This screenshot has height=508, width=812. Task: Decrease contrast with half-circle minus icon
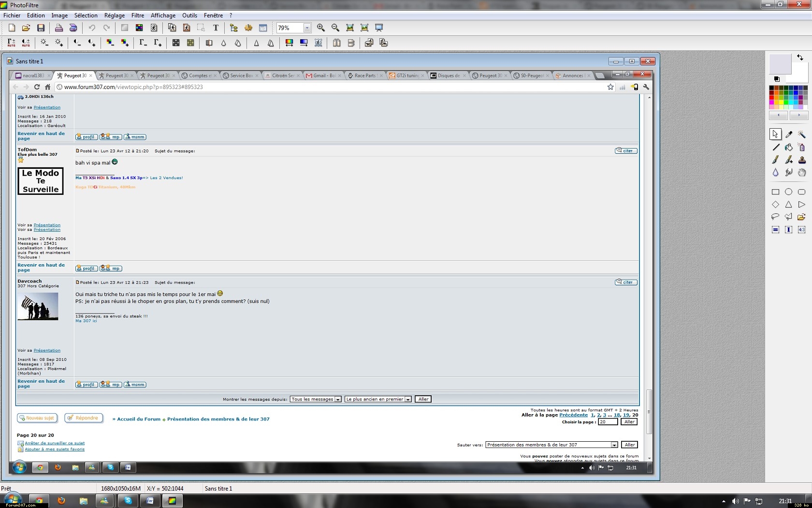[77, 43]
